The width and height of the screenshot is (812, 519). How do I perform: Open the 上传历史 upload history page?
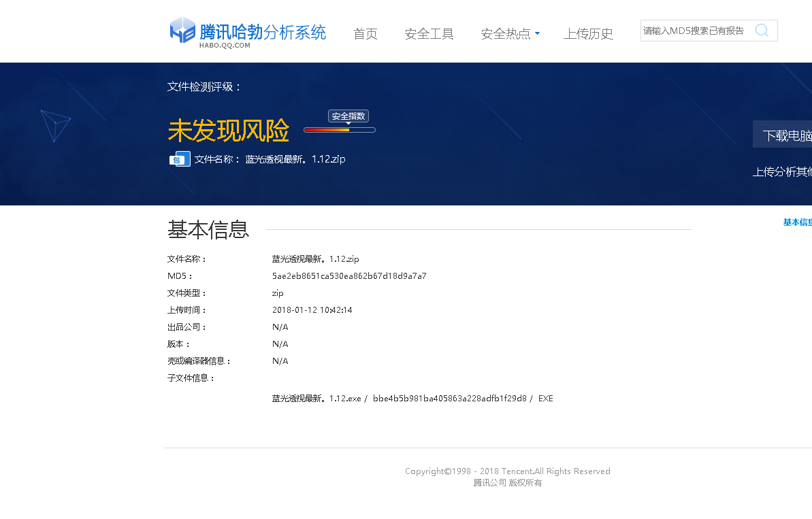point(588,34)
